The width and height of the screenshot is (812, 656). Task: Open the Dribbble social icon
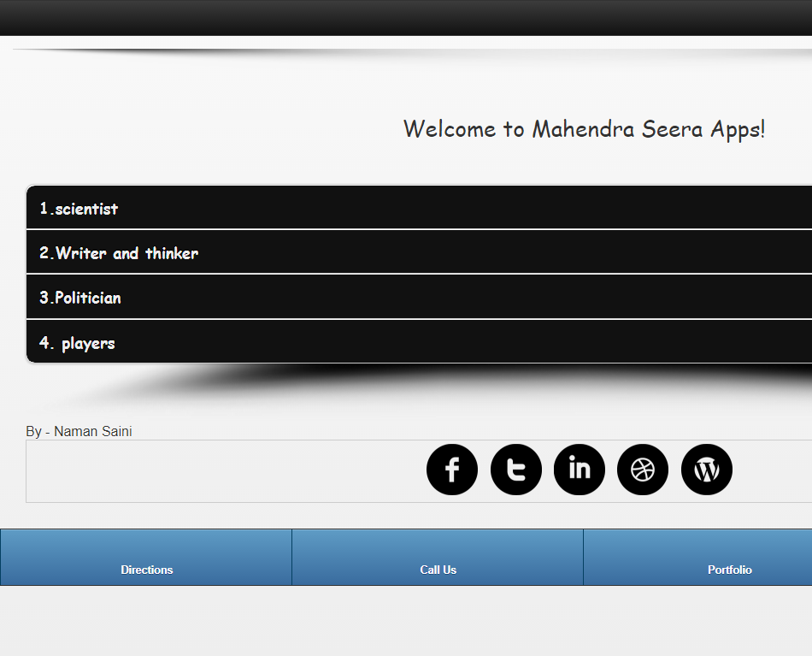[x=643, y=470]
